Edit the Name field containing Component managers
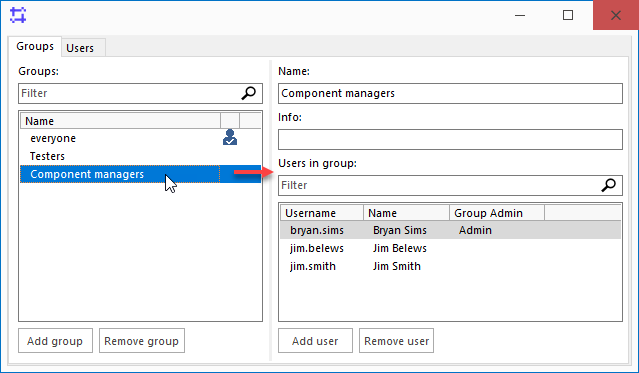Image resolution: width=639 pixels, height=373 pixels. click(450, 93)
